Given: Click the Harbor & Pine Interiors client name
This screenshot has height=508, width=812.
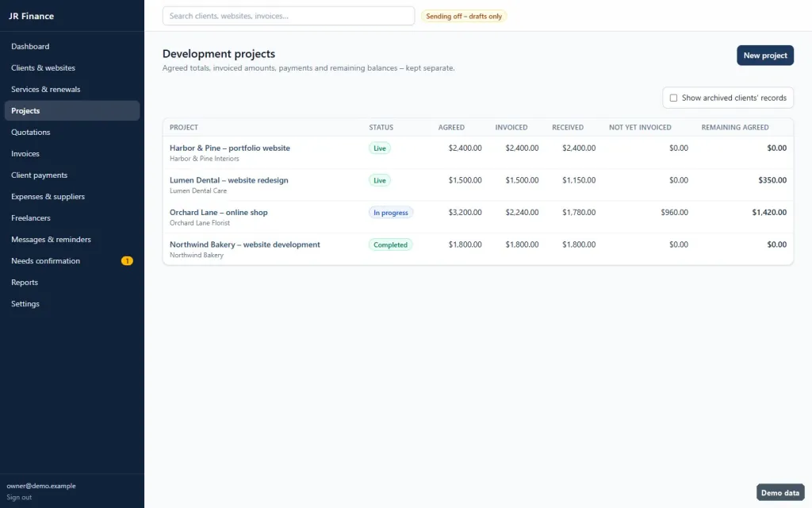Looking at the screenshot, I should 205,159.
